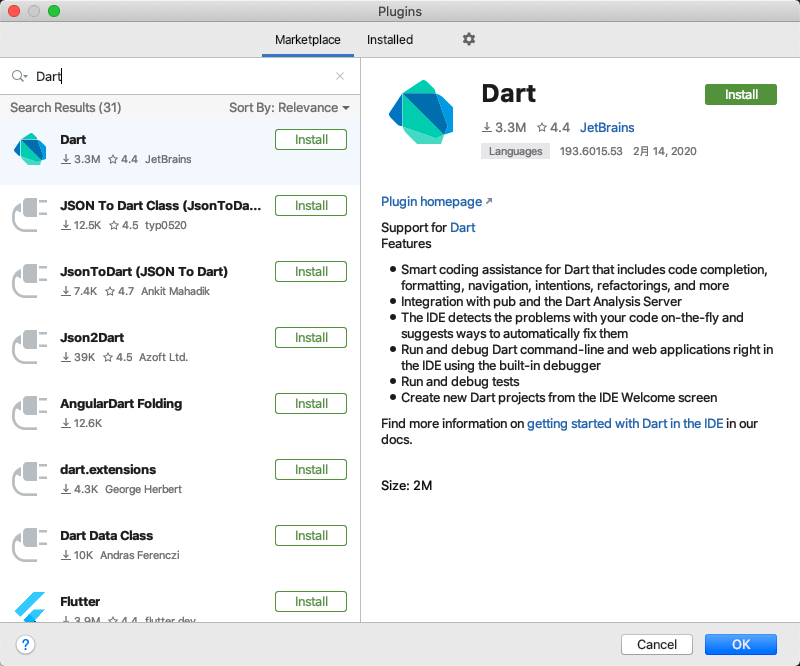
Task: Select the 'AngularDart Folding' result title
Action: pyautogui.click(x=121, y=404)
